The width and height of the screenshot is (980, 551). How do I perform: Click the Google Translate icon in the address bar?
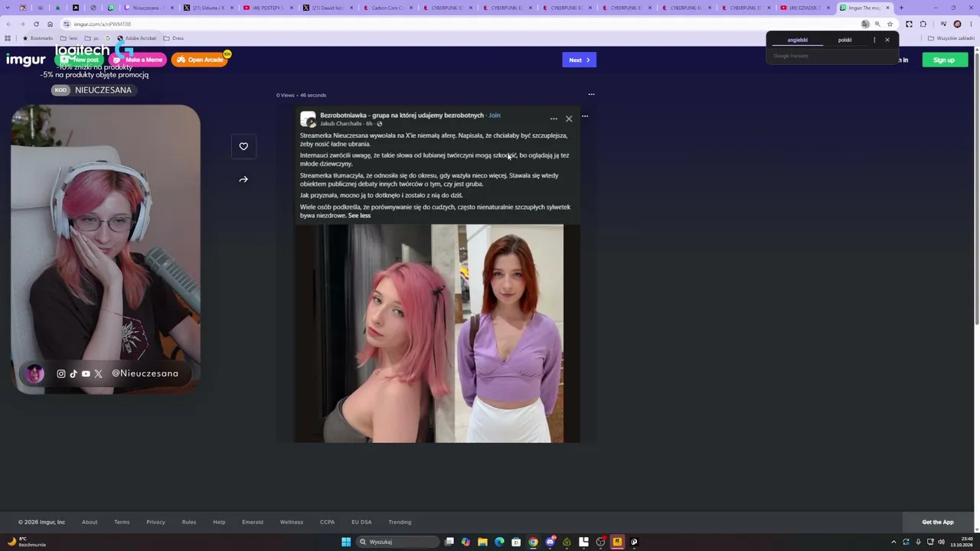click(865, 24)
